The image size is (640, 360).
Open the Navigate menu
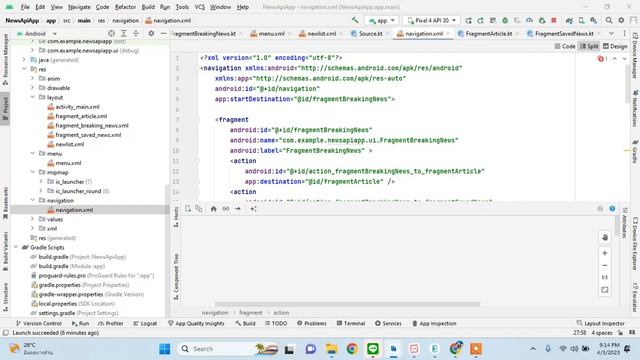click(x=79, y=7)
